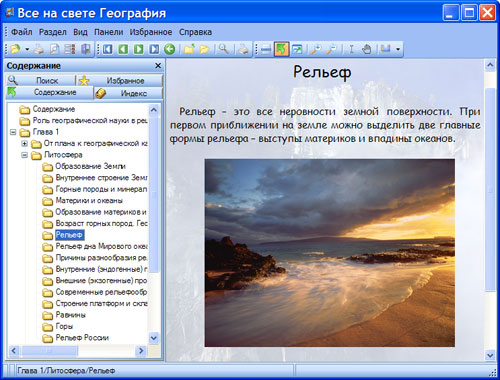Viewport: 500px width, 380px height.
Task: Toggle the highlighted contents panel button
Action: point(281,49)
